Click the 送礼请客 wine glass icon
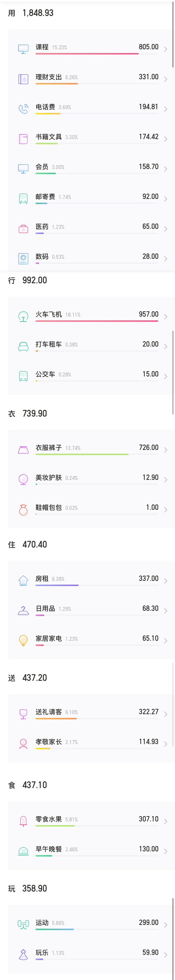175x980 pixels. pyautogui.click(x=23, y=714)
